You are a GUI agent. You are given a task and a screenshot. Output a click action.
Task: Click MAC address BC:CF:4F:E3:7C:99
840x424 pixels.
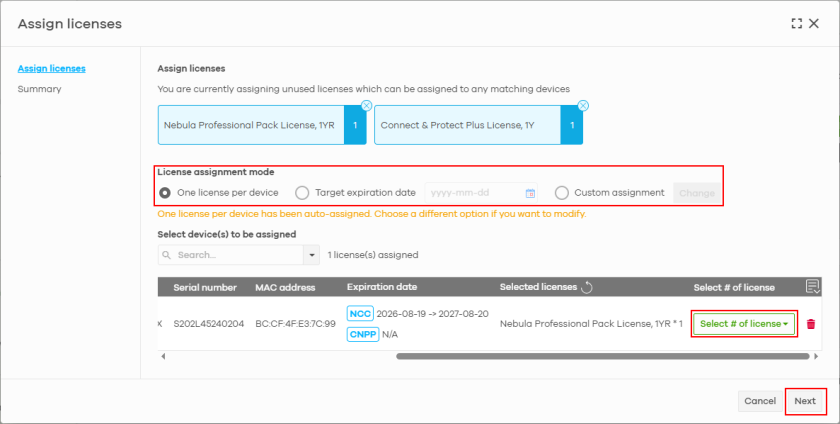(295, 324)
